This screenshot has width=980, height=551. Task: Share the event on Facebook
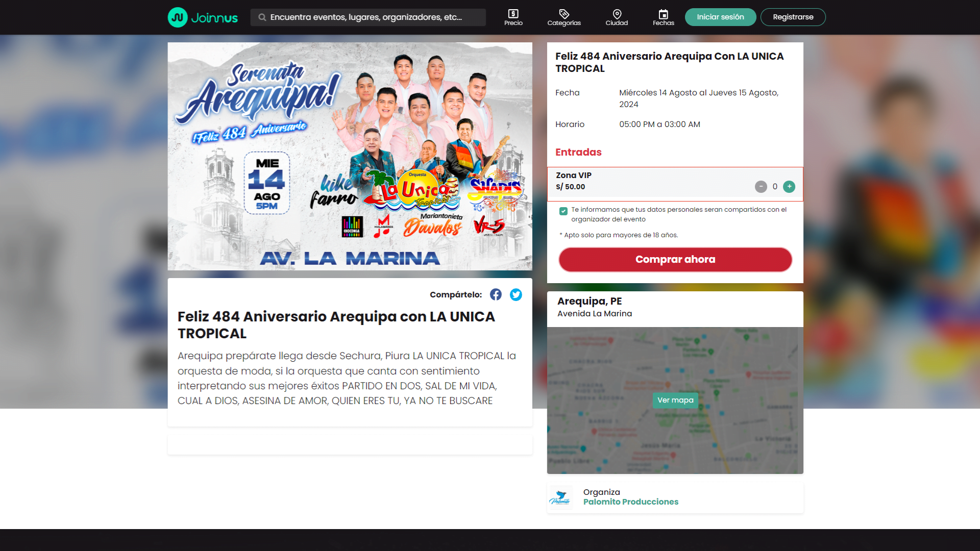(x=496, y=294)
